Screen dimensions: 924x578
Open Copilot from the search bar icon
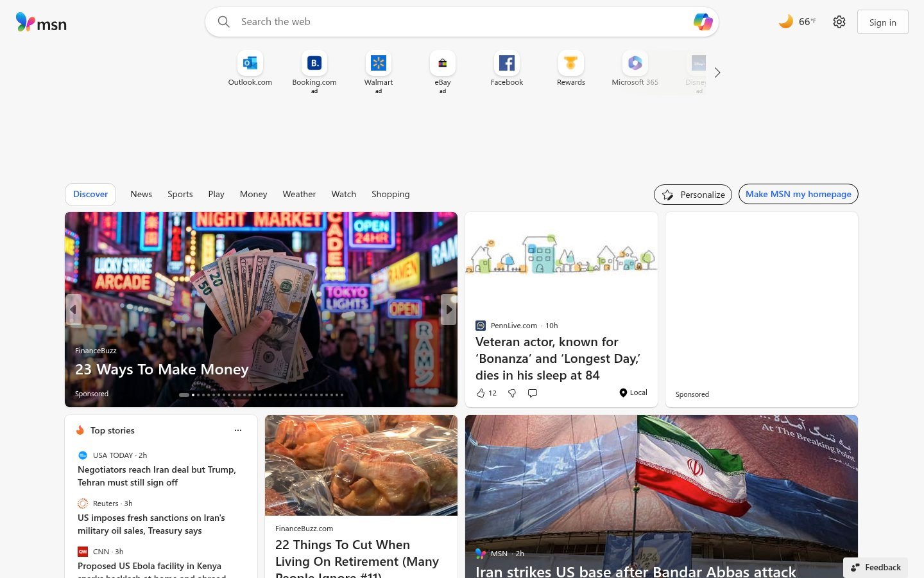pyautogui.click(x=703, y=22)
